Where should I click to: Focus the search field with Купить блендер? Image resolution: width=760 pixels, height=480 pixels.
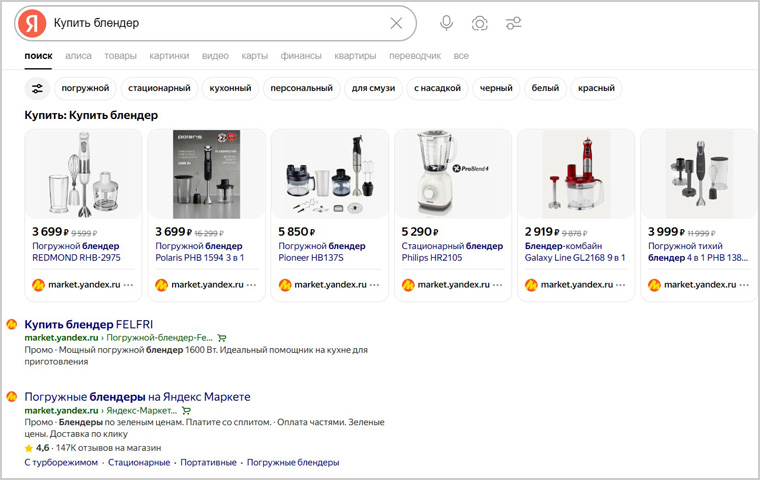pyautogui.click(x=218, y=23)
